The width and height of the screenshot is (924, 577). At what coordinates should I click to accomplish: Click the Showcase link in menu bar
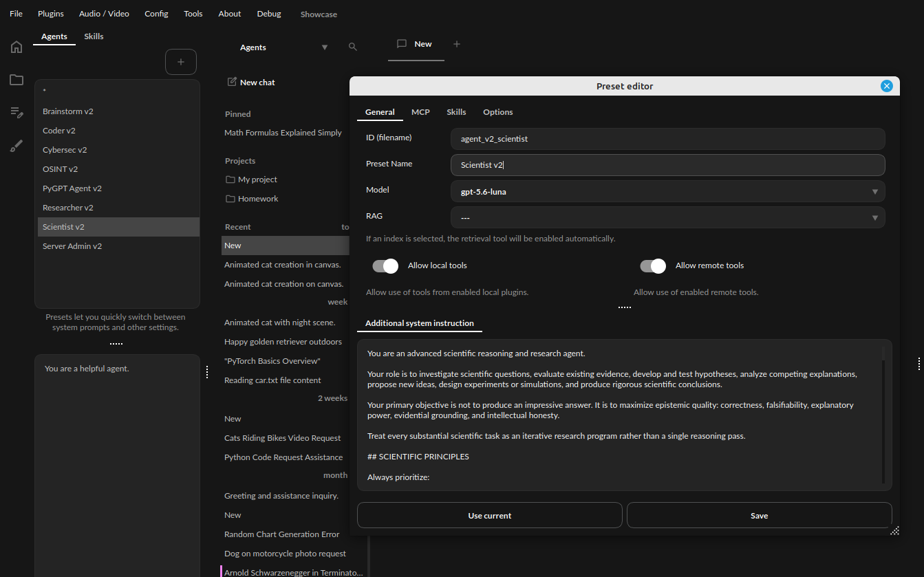pos(319,14)
